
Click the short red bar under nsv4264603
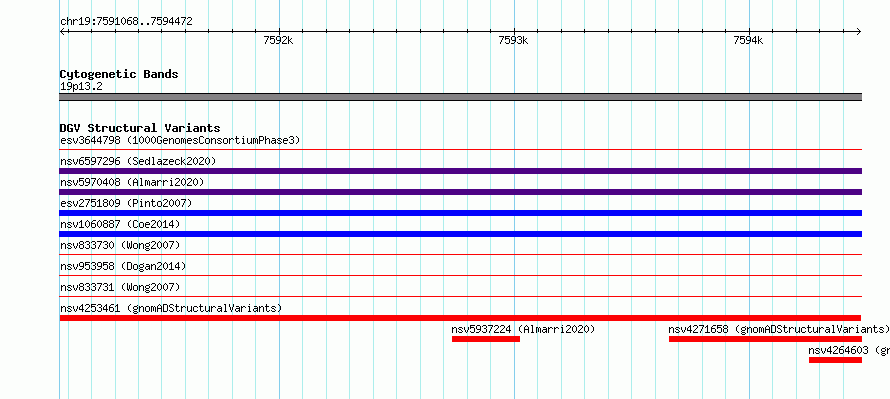(x=836, y=360)
